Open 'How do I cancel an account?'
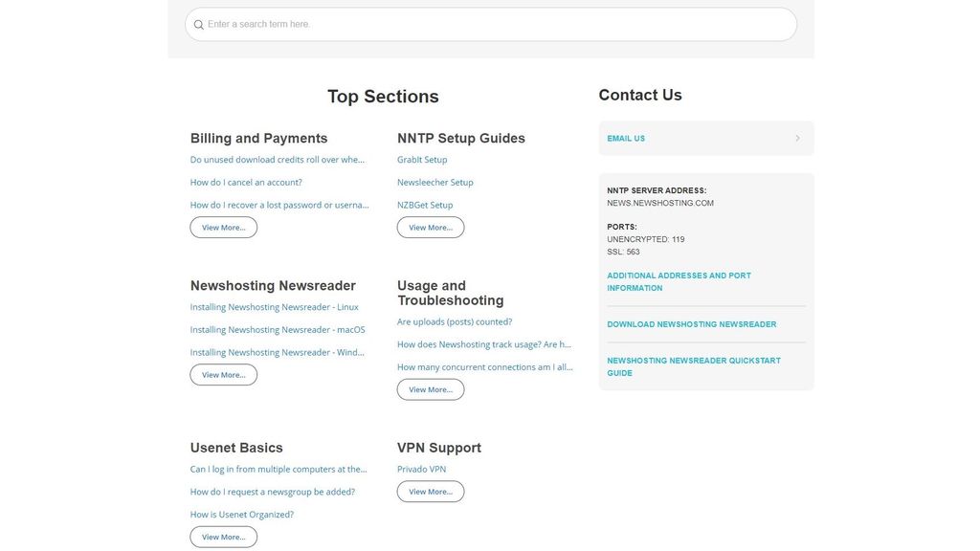980x551 pixels. point(246,181)
